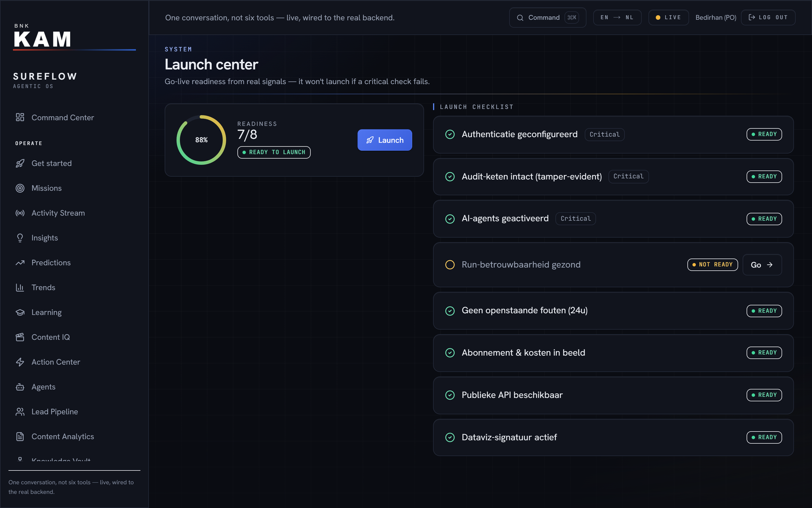Click the Predictions trend arrow icon
The image size is (812, 508).
(20, 263)
